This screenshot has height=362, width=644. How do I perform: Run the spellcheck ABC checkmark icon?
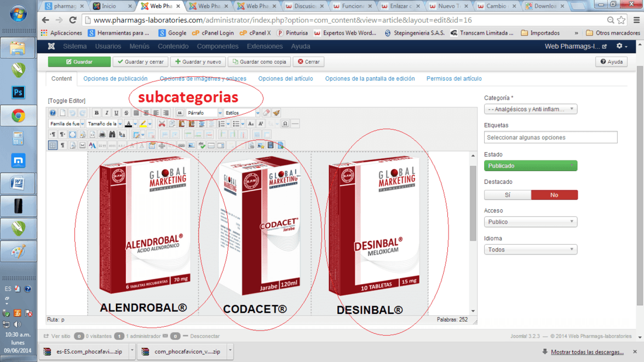pos(202,145)
